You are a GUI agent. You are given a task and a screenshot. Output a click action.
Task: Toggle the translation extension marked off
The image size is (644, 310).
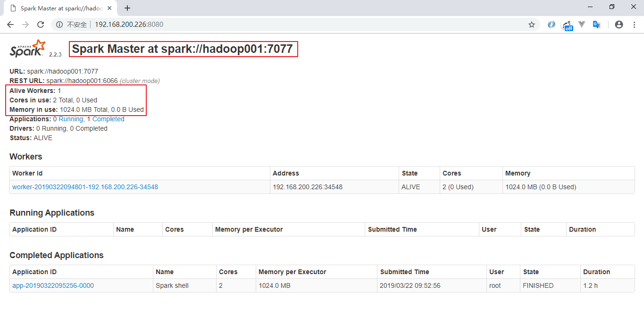click(x=568, y=25)
